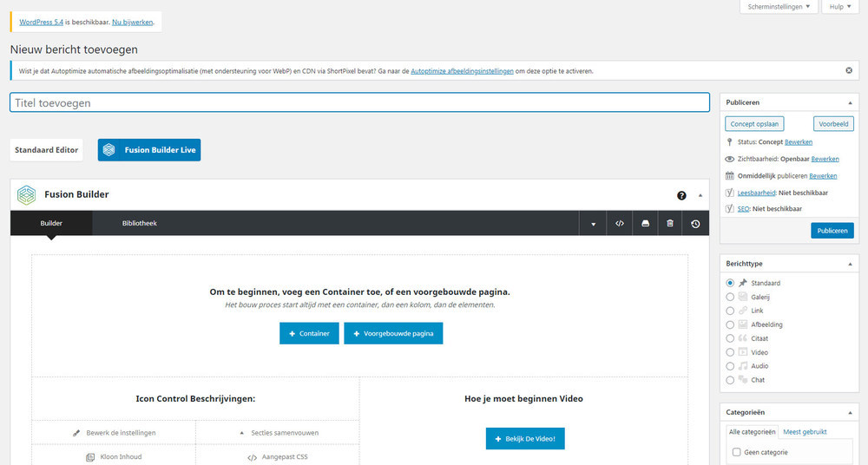Open the history clock icon in builder toolbar
The image size is (868, 465).
[x=695, y=224]
